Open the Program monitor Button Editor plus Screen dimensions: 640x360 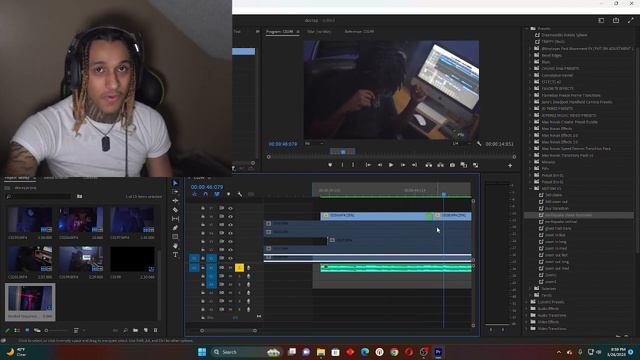[x=510, y=165]
